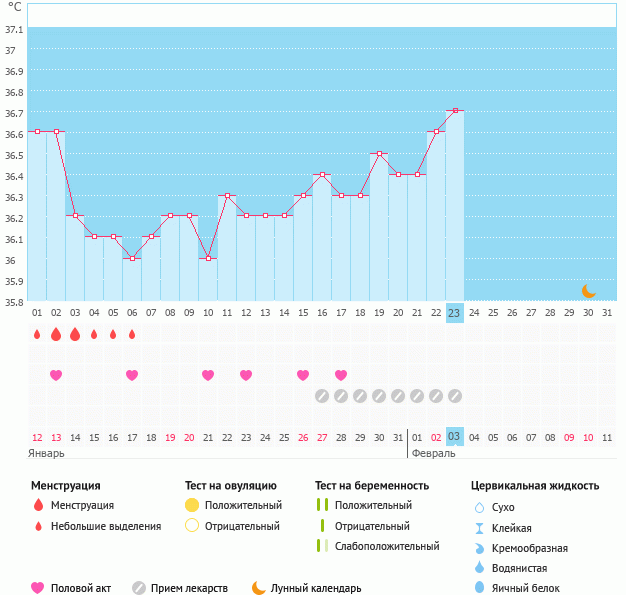626x595 pixels.
Task: Click the yellow positive ovulation test legend icon
Action: [x=192, y=506]
